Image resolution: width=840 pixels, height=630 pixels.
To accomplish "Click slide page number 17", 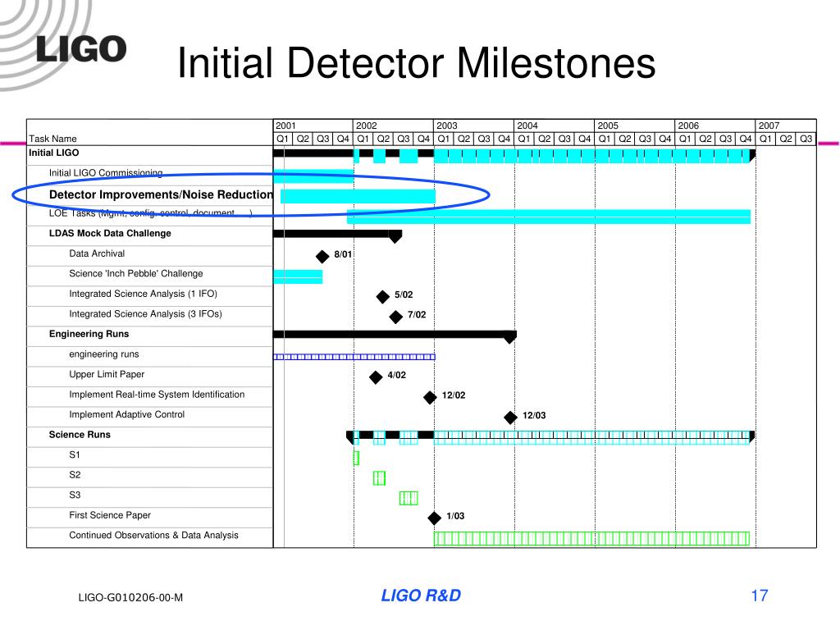I will pyautogui.click(x=760, y=596).
